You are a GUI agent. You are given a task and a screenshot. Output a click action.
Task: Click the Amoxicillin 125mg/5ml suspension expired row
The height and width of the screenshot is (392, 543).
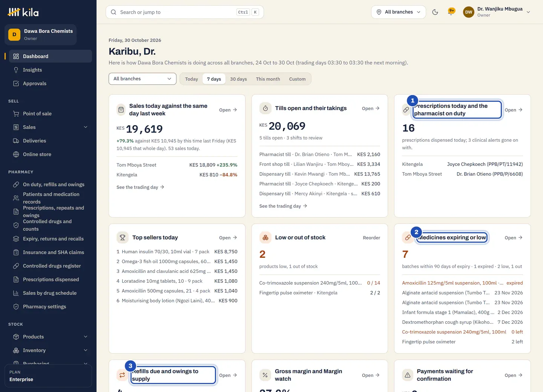(x=462, y=283)
